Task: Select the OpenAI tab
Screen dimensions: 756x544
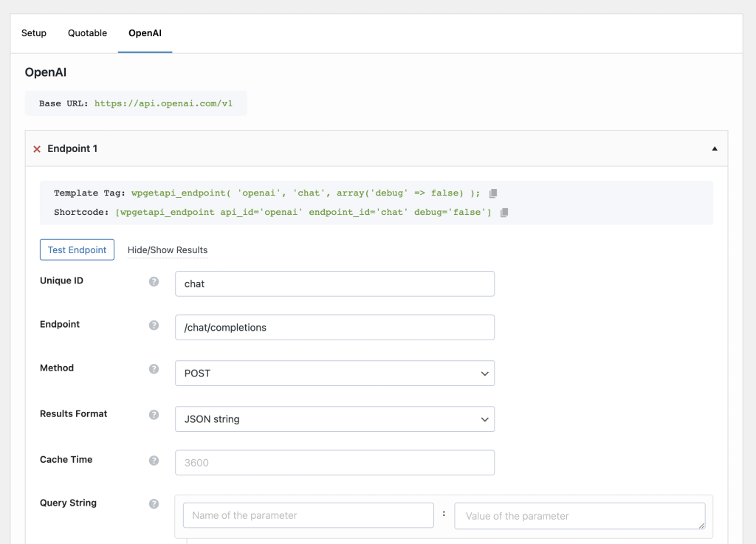Action: pyautogui.click(x=145, y=32)
